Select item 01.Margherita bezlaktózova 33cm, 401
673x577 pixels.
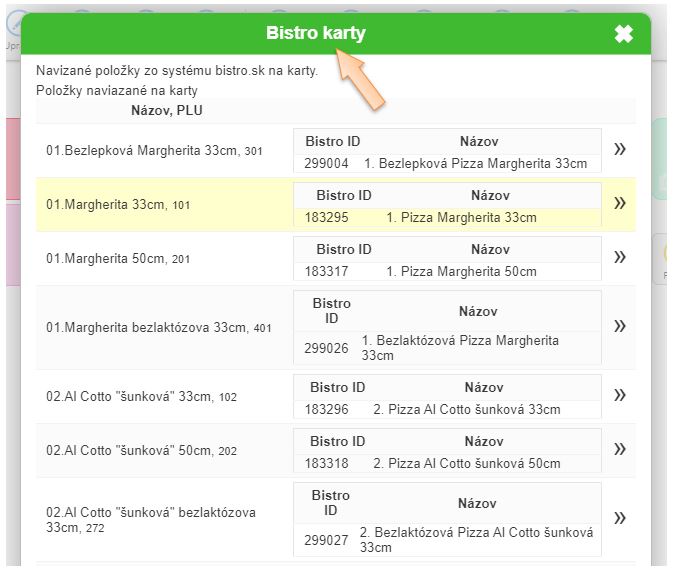point(158,328)
